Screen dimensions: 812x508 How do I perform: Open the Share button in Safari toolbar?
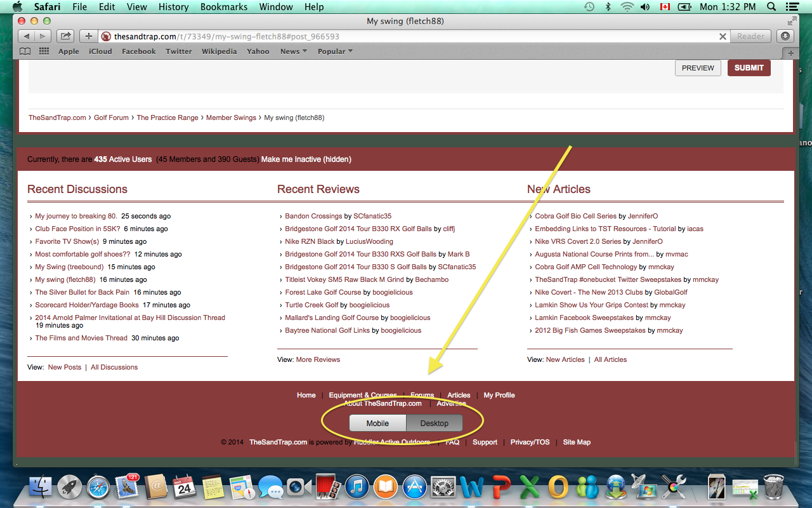(x=65, y=37)
